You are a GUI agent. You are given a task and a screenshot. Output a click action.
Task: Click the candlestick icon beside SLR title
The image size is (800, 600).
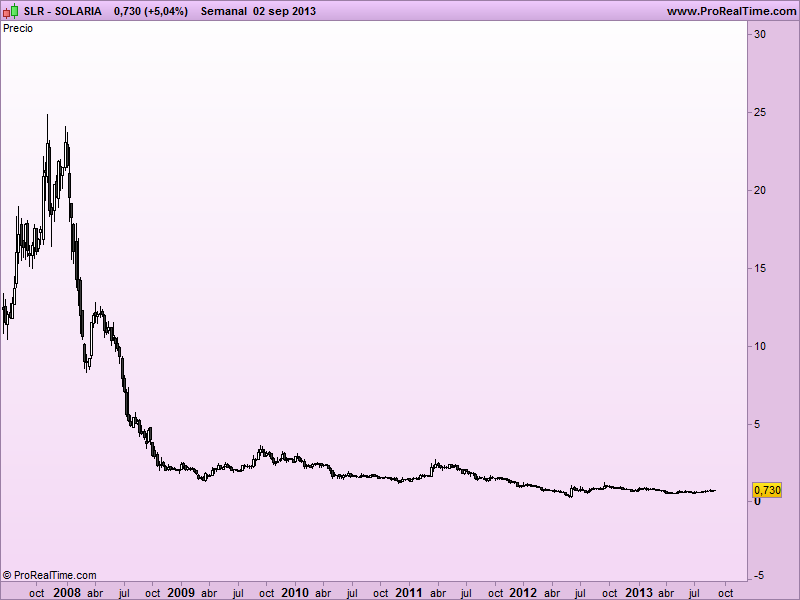point(11,11)
